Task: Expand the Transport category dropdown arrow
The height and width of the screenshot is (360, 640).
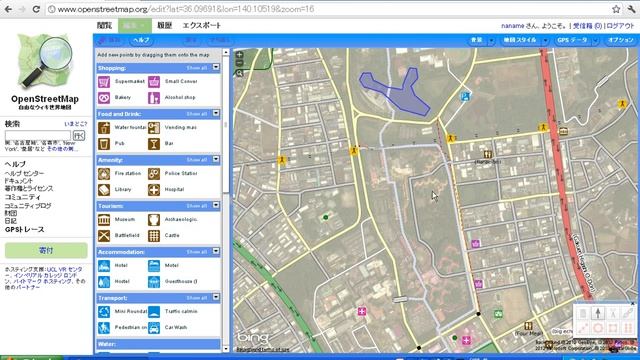Action: coord(216,297)
